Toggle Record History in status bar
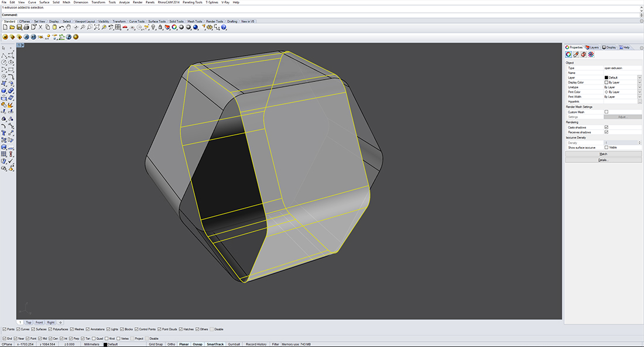644x347 pixels. point(256,344)
